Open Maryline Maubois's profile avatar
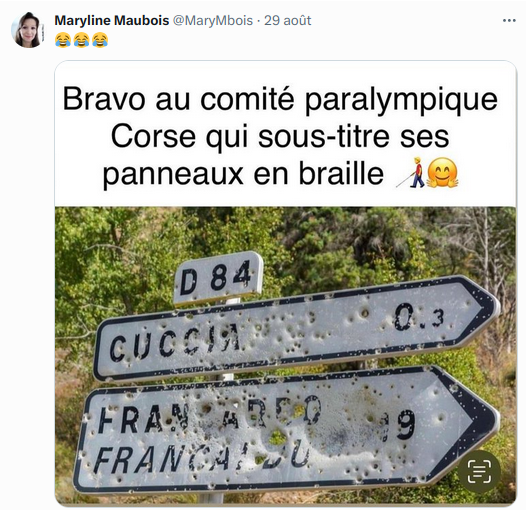This screenshot has width=526, height=510. [28, 30]
